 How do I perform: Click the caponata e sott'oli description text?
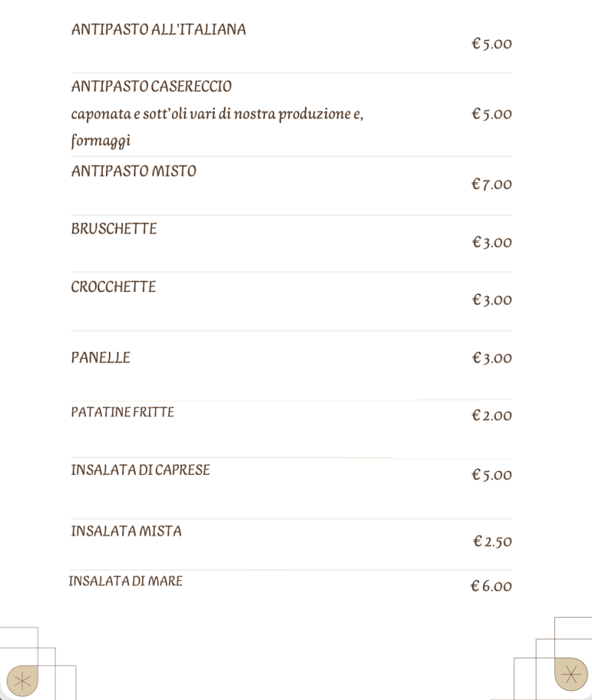click(217, 127)
